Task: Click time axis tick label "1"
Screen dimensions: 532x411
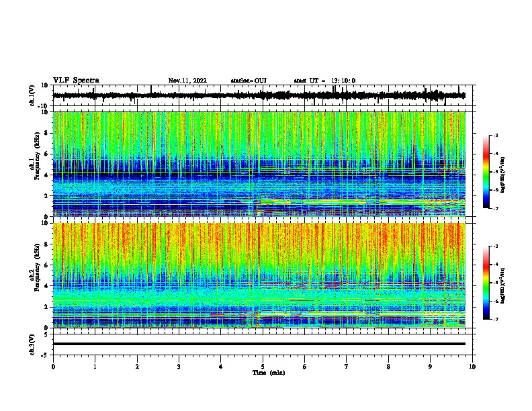Action: tap(95, 367)
